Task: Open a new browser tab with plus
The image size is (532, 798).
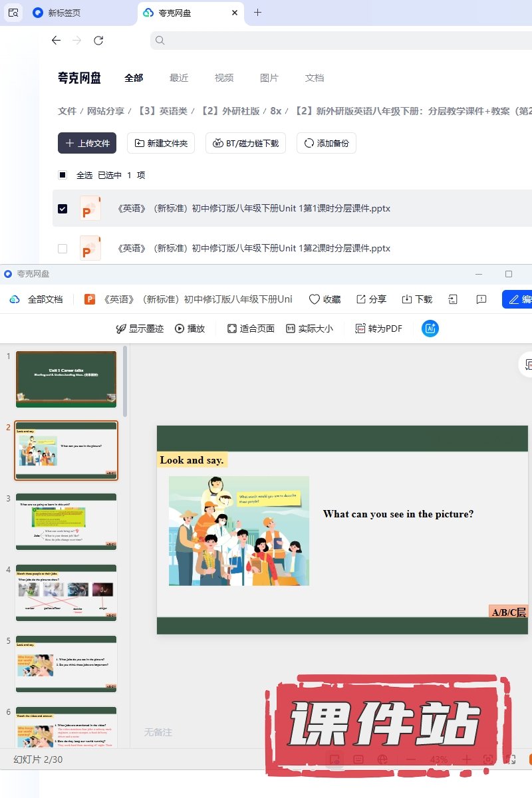Action: [258, 13]
